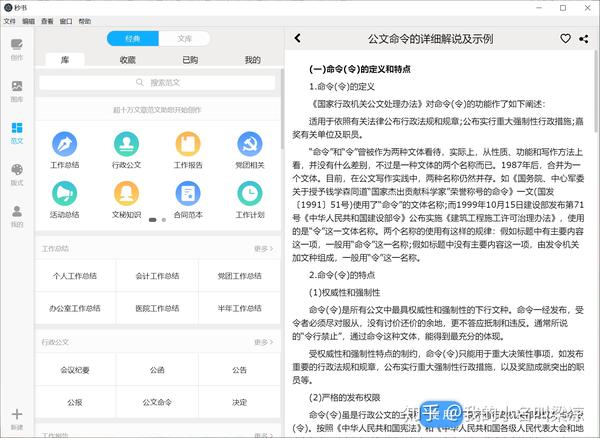Open the 编辑 menu
Viewport: 600px width, 438px height.
click(x=28, y=21)
